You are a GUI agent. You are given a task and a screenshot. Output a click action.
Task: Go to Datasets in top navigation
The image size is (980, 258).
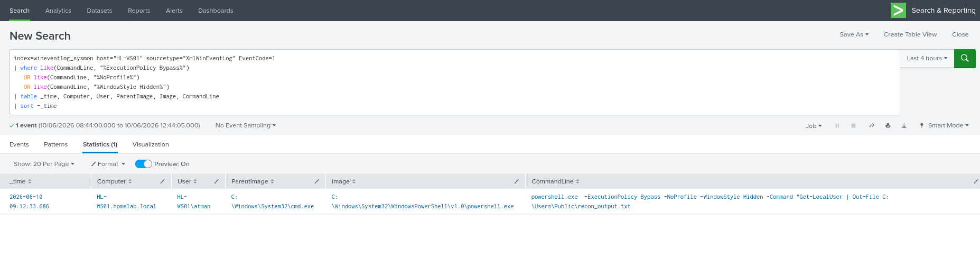99,11
